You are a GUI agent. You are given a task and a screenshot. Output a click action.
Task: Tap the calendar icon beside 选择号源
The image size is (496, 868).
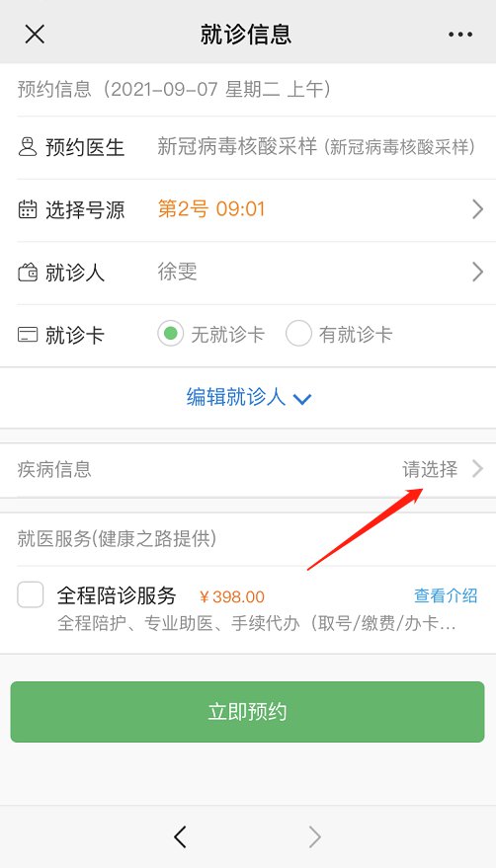coord(28,209)
